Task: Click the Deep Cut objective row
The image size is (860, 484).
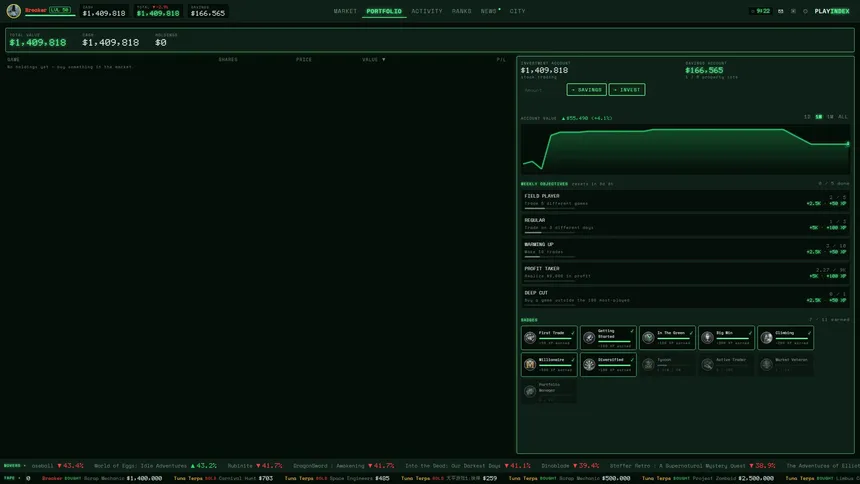Action: coord(685,297)
